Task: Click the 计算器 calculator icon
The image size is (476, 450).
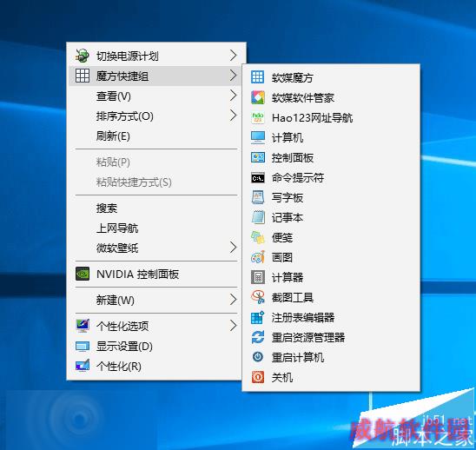Action: pos(257,277)
